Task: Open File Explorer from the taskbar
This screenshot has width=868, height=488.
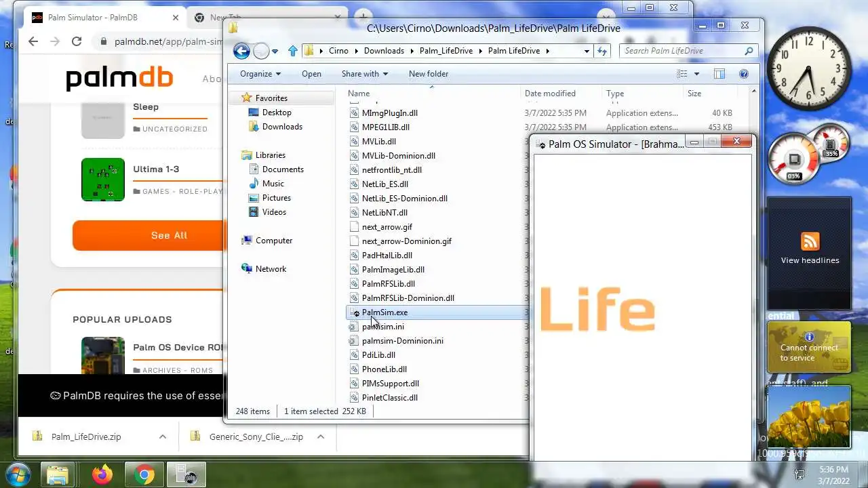Action: pos(58,474)
